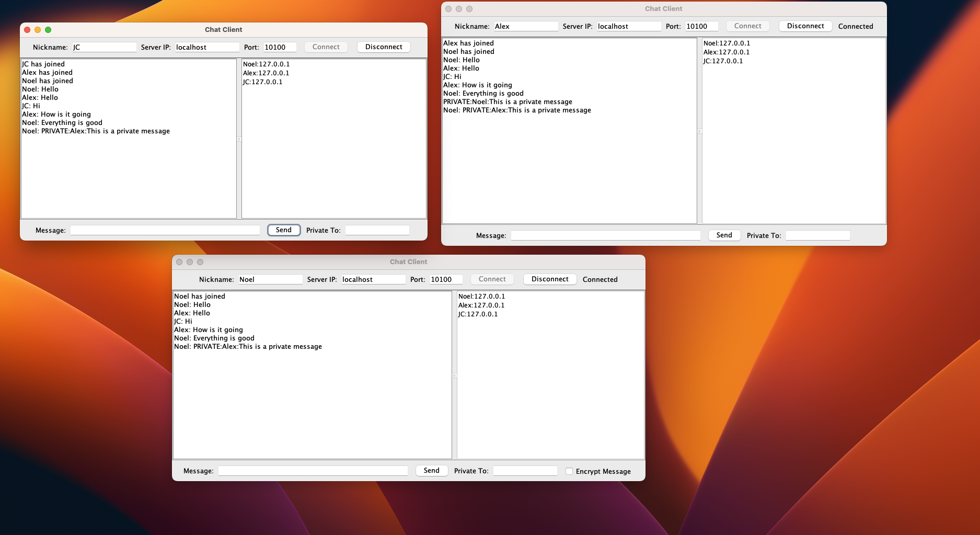Screen dimensions: 980x535
Task: Click Alex's Chat Client window title bar
Action: (x=664, y=9)
